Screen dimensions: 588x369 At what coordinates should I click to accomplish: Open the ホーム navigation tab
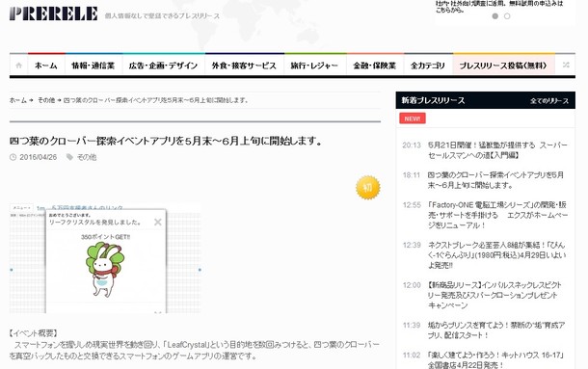[x=46, y=66]
